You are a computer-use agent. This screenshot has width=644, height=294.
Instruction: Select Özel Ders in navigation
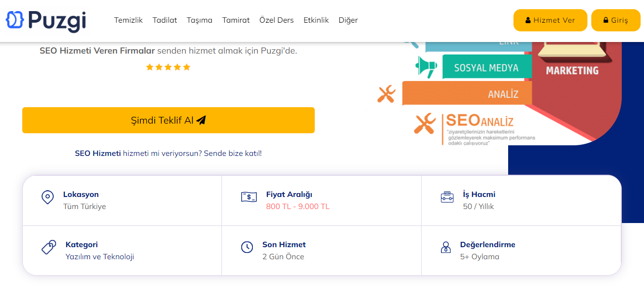coord(277,20)
